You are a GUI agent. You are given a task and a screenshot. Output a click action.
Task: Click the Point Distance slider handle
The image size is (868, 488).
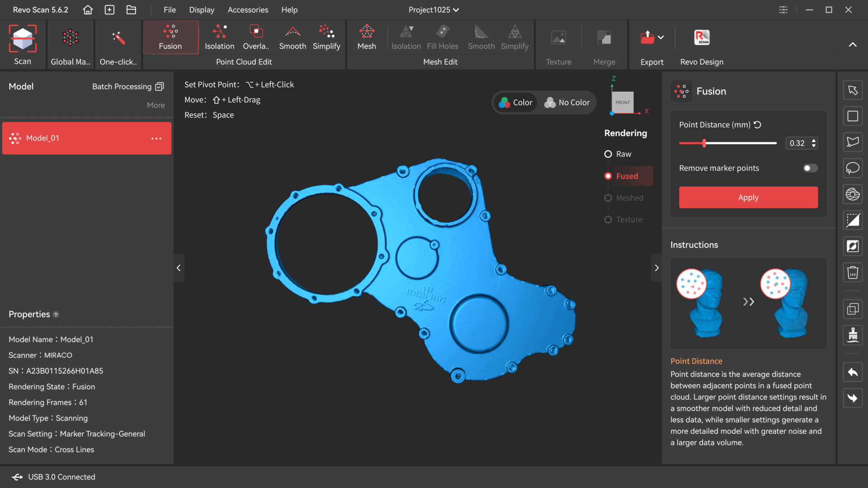[x=704, y=143]
